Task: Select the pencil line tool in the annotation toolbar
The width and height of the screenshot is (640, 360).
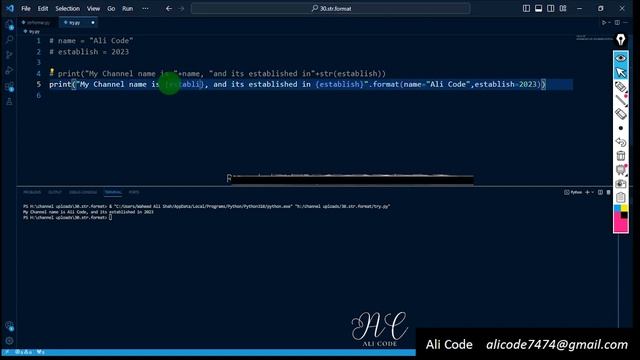Action: (621, 100)
